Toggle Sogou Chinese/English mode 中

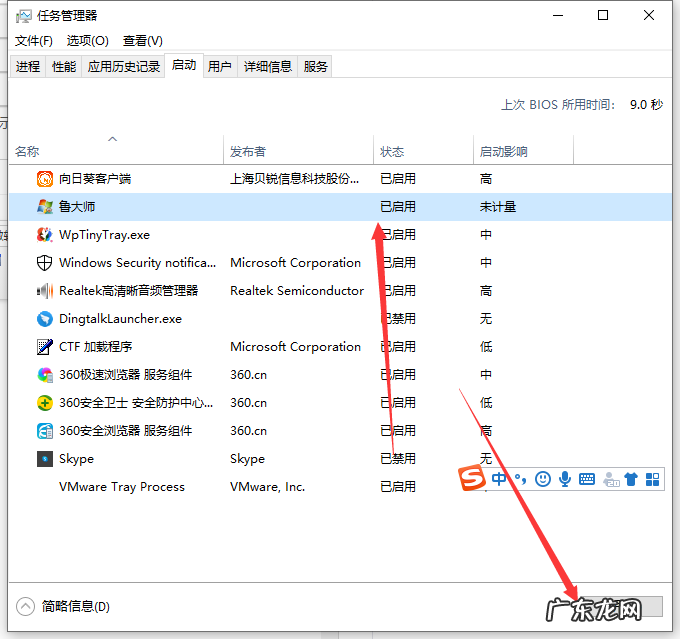tap(499, 479)
